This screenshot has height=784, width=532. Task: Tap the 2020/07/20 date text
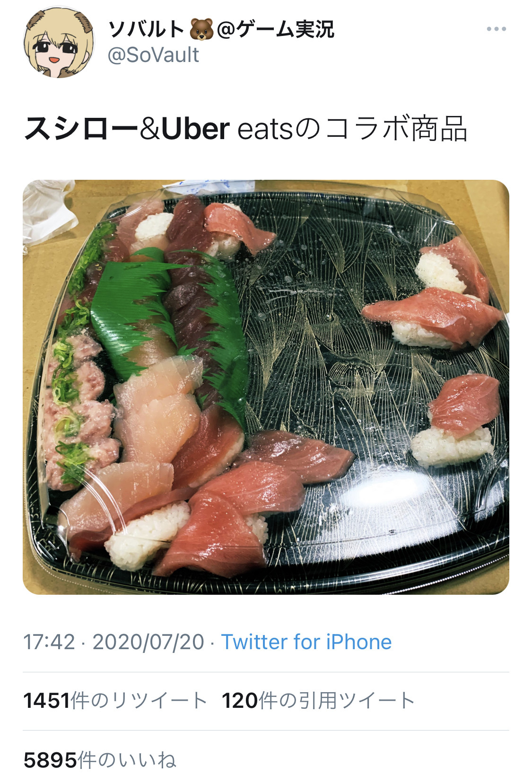148,642
